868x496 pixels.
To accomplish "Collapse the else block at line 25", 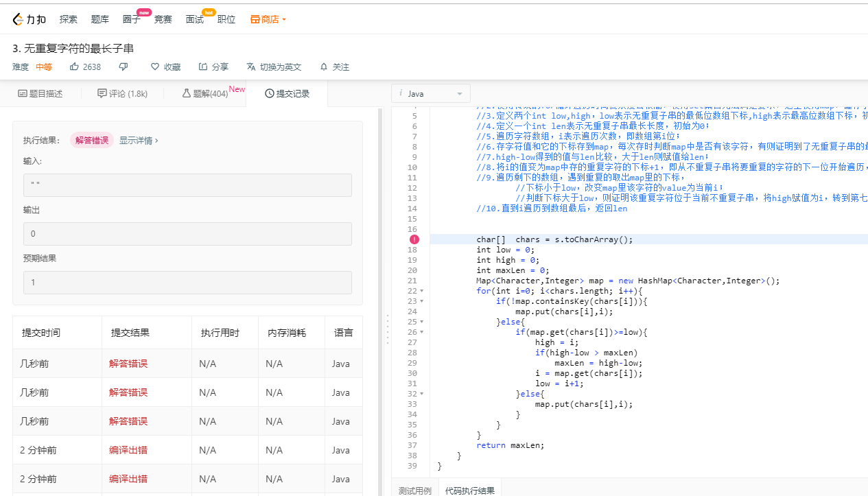I will [421, 322].
